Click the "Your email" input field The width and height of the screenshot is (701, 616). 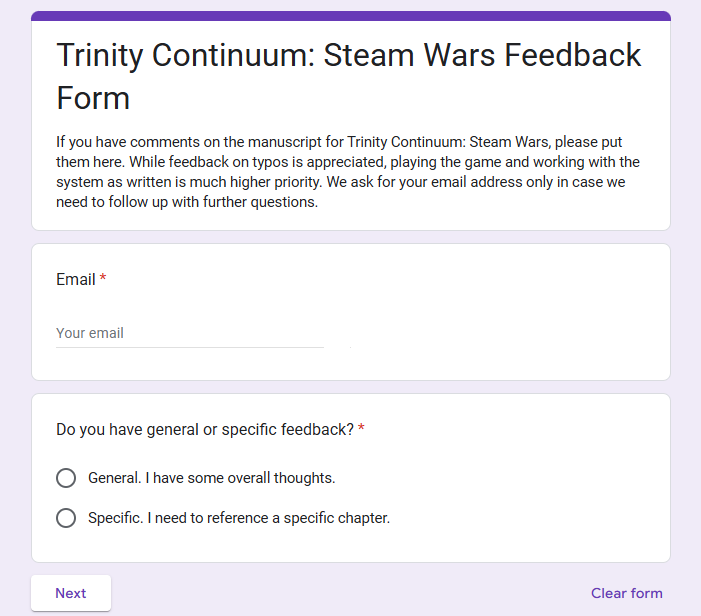click(190, 333)
